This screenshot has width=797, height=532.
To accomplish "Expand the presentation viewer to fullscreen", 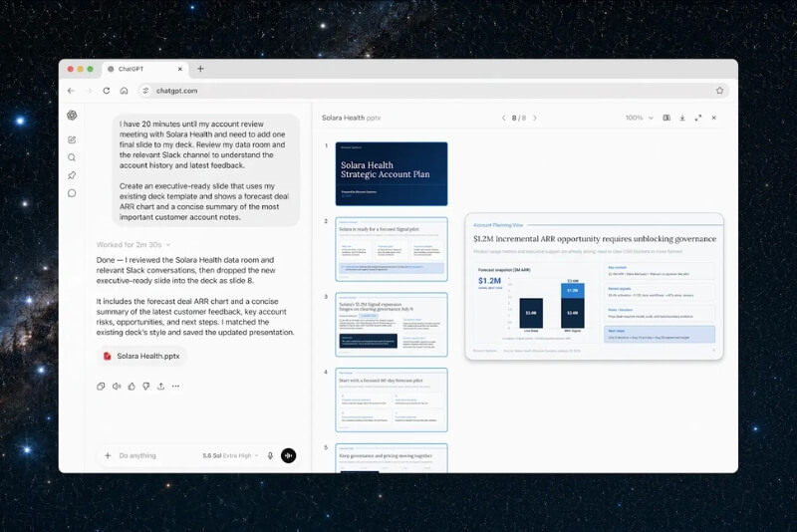I will point(698,118).
